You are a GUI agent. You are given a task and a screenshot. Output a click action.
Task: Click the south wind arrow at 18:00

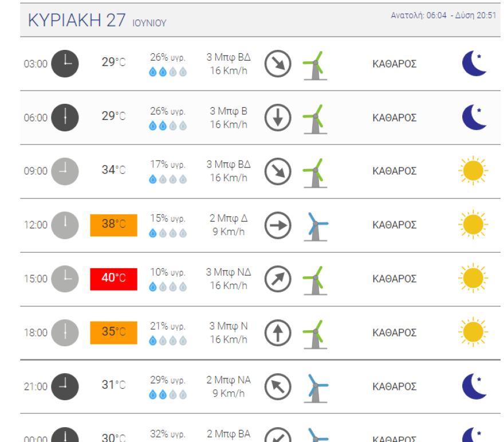point(278,333)
